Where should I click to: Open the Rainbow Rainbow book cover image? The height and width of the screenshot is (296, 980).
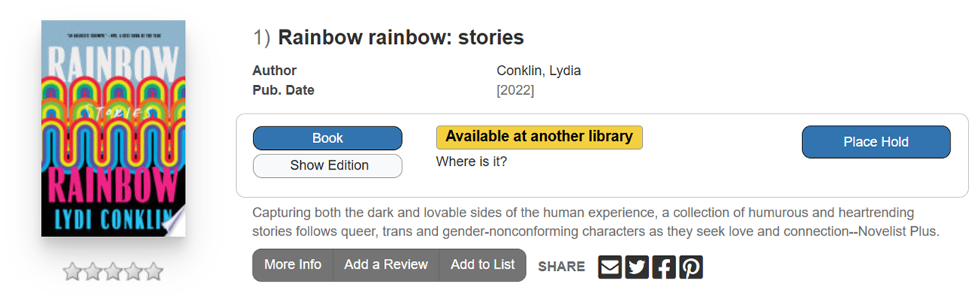tap(113, 128)
